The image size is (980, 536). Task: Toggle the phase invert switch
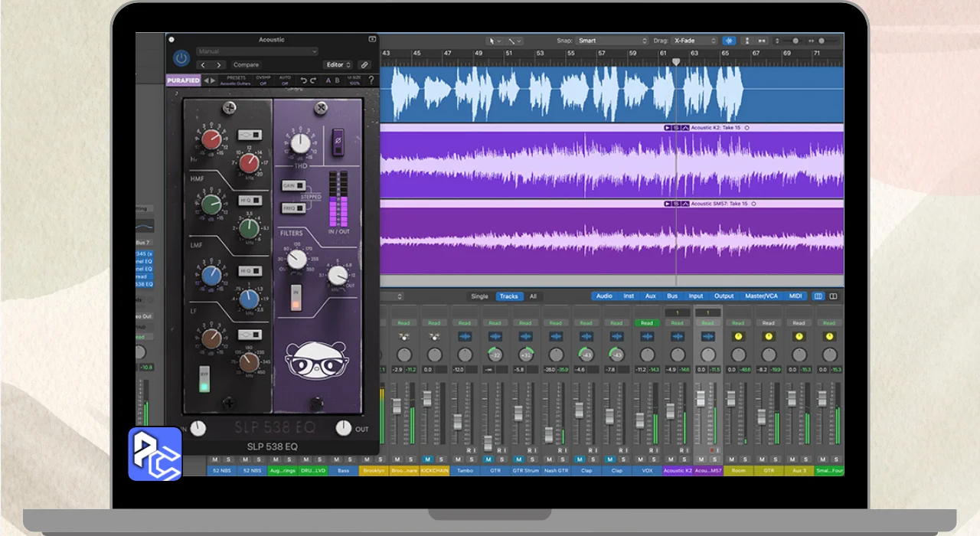click(338, 142)
